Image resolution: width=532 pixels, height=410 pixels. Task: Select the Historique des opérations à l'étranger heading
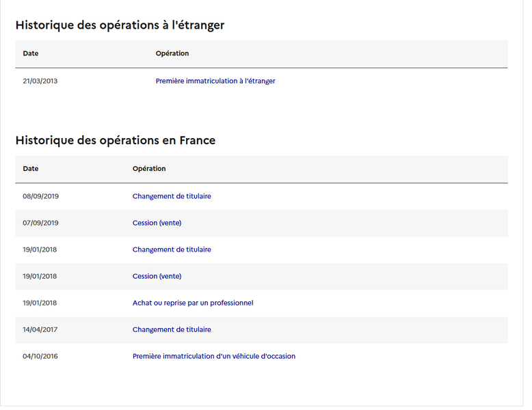click(x=120, y=25)
